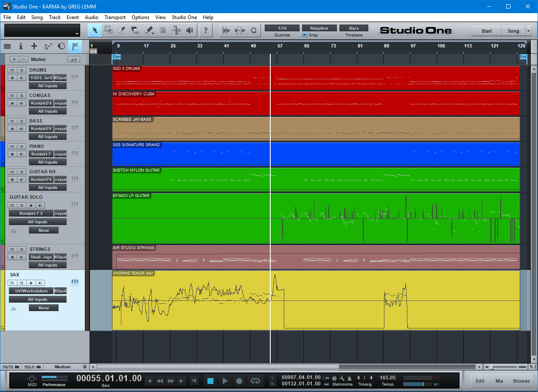Open the Bars timebase dropdown
Viewport: 538px width, 392px height.
click(354, 28)
